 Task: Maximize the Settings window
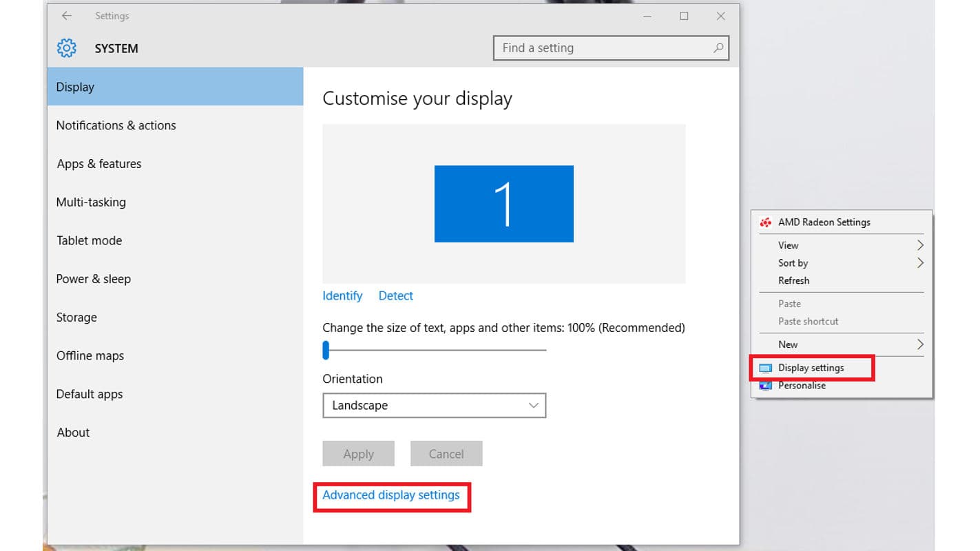pos(684,16)
